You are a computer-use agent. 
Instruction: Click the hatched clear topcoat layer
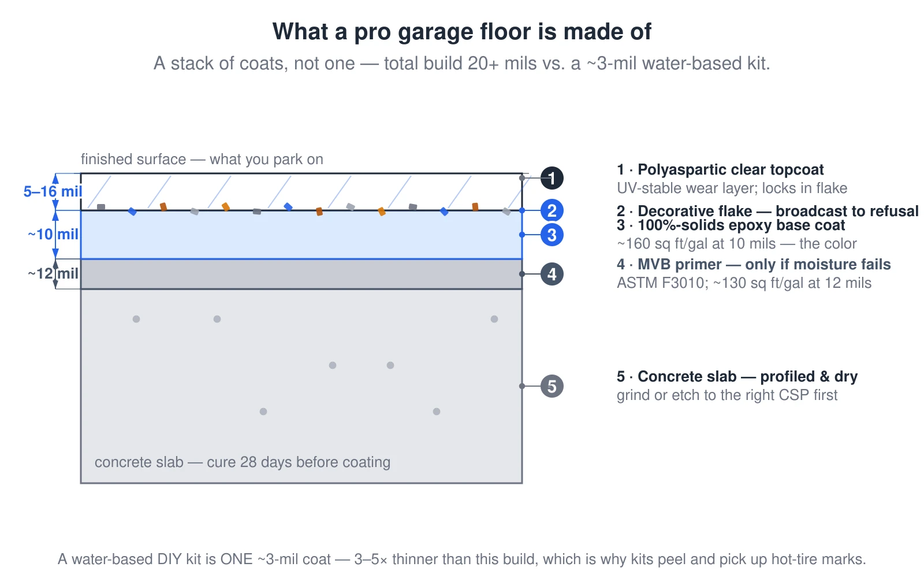pyautogui.click(x=301, y=191)
